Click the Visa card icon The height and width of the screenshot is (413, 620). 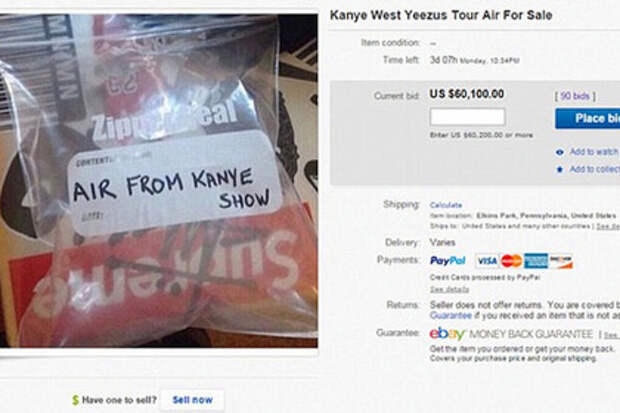tap(487, 261)
